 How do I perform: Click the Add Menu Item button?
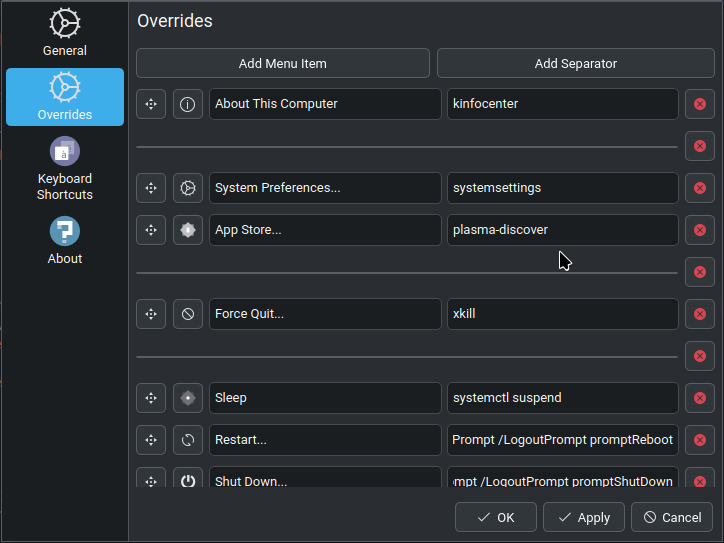pos(283,63)
